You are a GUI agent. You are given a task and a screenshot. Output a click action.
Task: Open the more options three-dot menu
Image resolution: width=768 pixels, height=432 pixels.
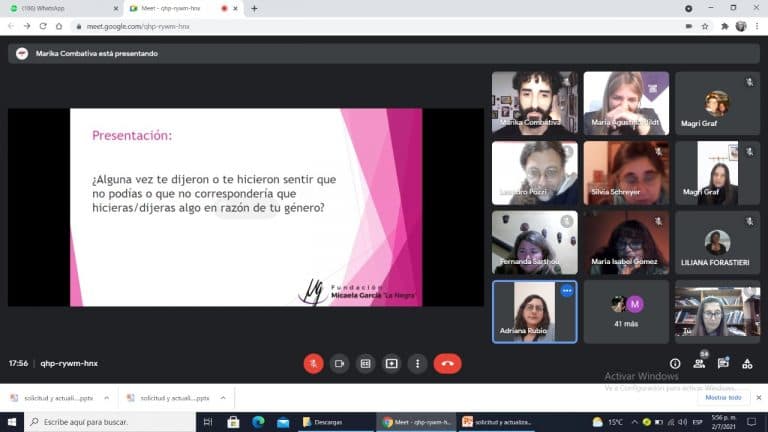417,363
